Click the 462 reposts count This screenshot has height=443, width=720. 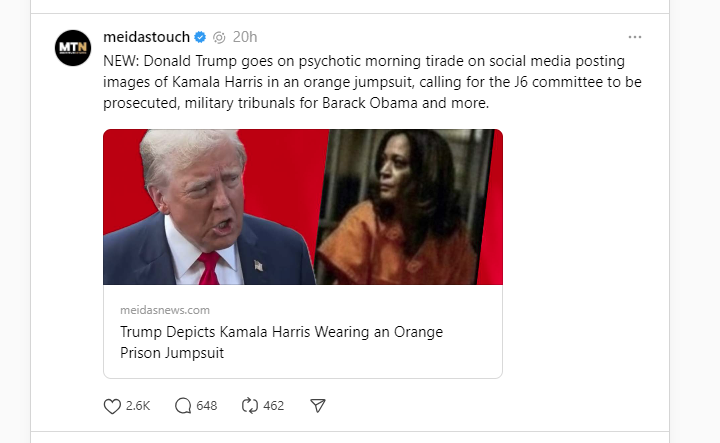pyautogui.click(x=273, y=405)
